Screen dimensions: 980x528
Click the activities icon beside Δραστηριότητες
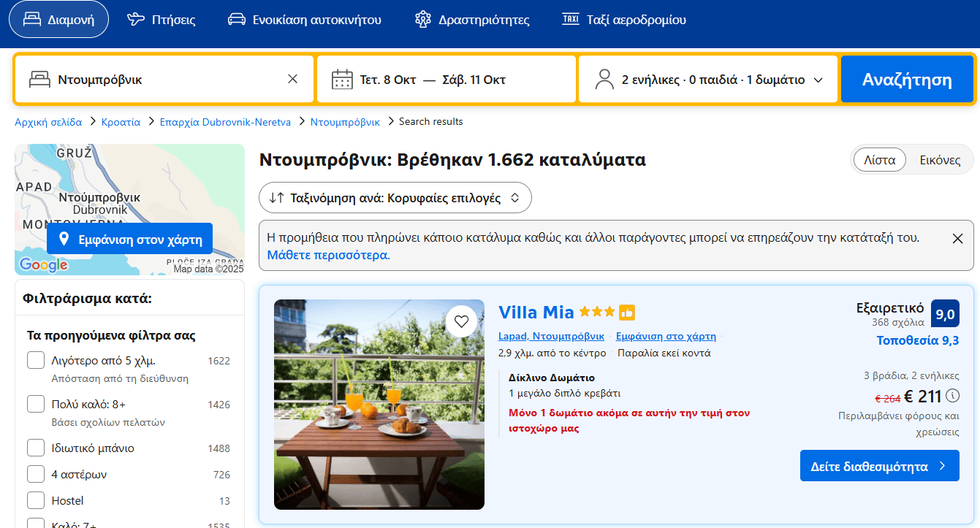[x=422, y=20]
